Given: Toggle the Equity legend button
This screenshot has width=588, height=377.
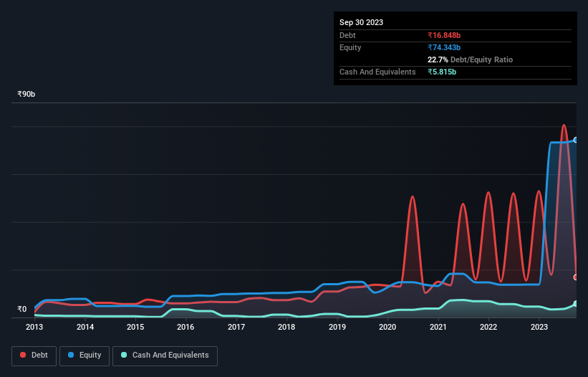Looking at the screenshot, I should click(x=85, y=355).
